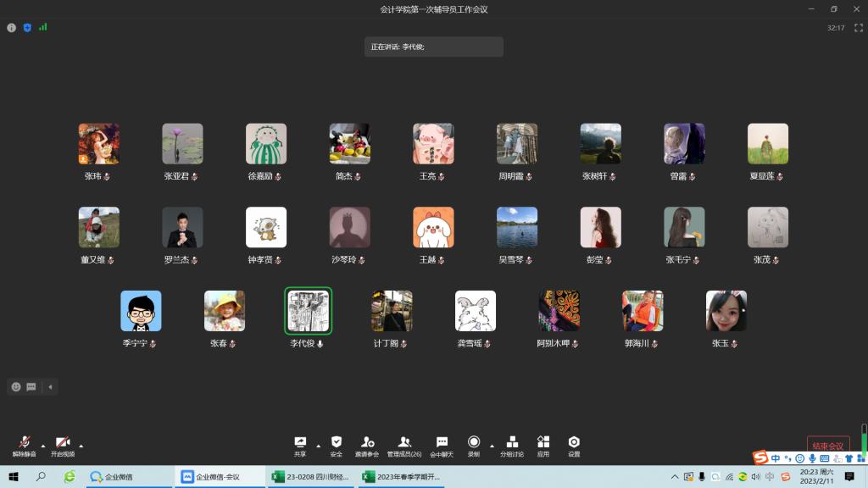Collapse the emoji reaction bar arrow
Image resolution: width=868 pixels, height=488 pixels.
[50, 387]
